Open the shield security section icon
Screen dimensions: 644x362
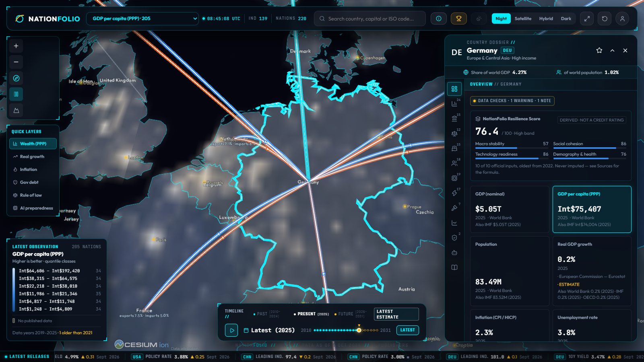click(x=454, y=238)
